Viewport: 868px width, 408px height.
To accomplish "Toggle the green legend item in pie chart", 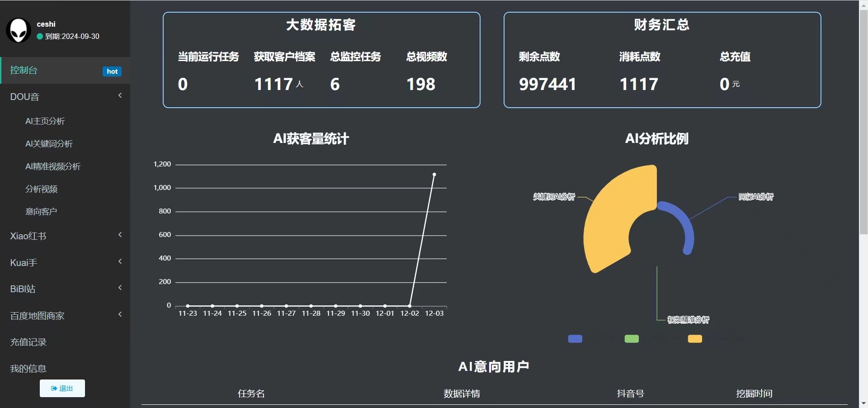I will coord(632,339).
